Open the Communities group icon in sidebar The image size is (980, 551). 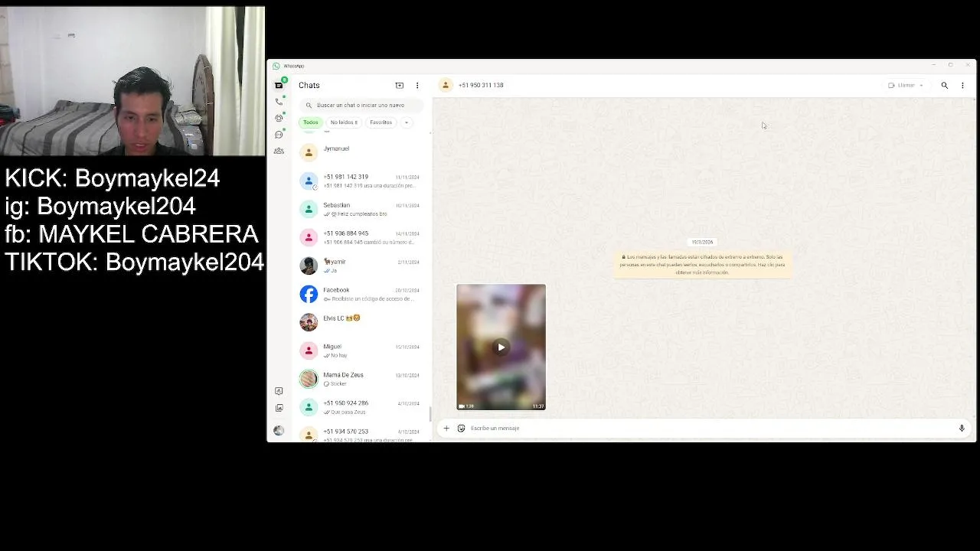coord(279,151)
